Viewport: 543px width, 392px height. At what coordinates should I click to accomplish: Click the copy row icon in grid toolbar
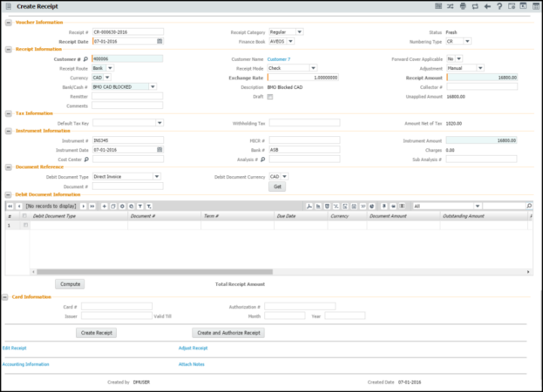[x=113, y=206]
